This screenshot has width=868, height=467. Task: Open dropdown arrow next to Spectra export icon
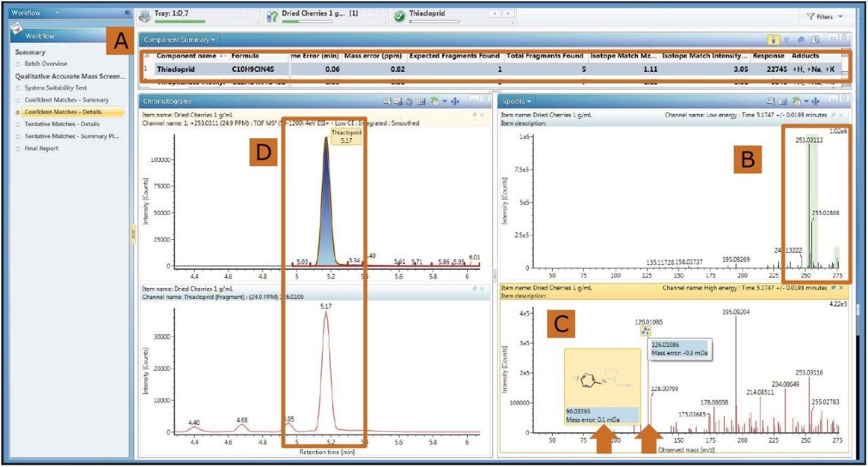pyautogui.click(x=806, y=101)
